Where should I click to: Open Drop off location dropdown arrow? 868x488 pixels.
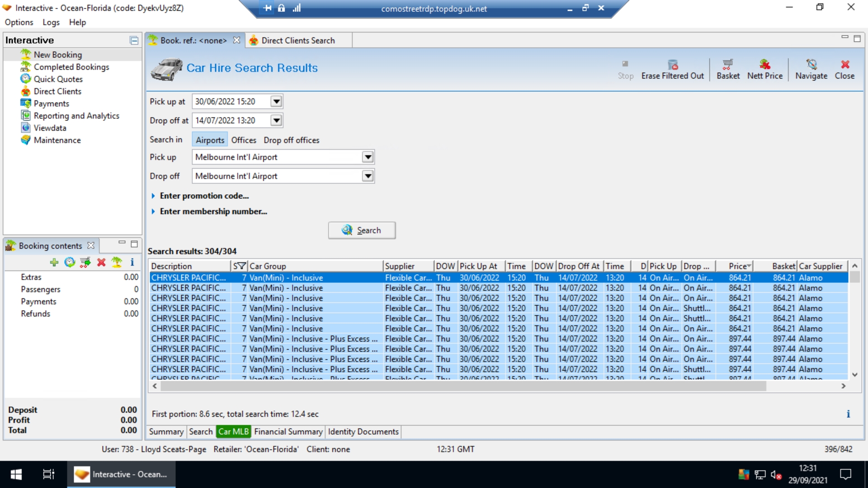pyautogui.click(x=368, y=176)
